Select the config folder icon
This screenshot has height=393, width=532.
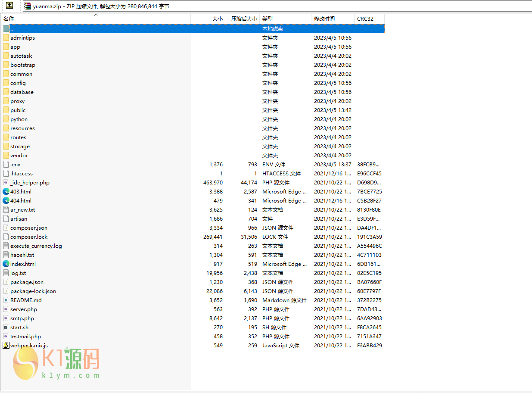[x=6, y=83]
